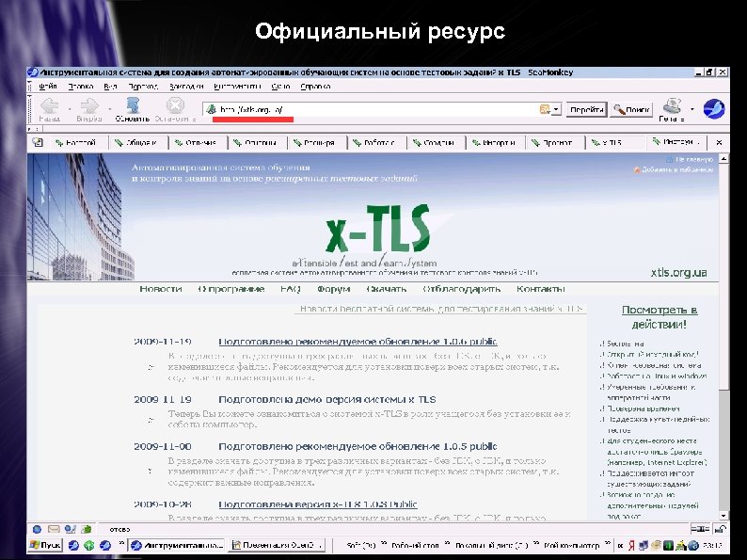Viewport: 747px width, 560px height.
Task: Click the first SeaMonkey quick launch icon
Action: pyautogui.click(x=73, y=545)
